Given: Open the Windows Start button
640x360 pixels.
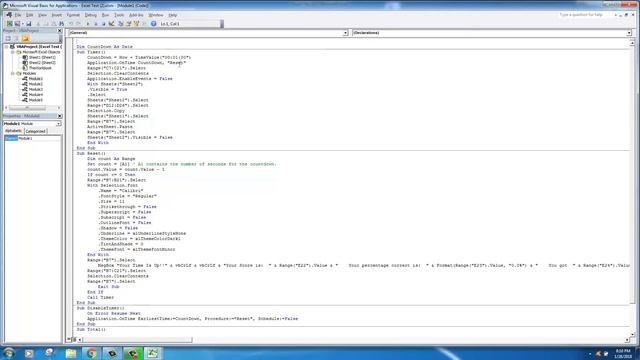Looking at the screenshot, I should pos(9,353).
